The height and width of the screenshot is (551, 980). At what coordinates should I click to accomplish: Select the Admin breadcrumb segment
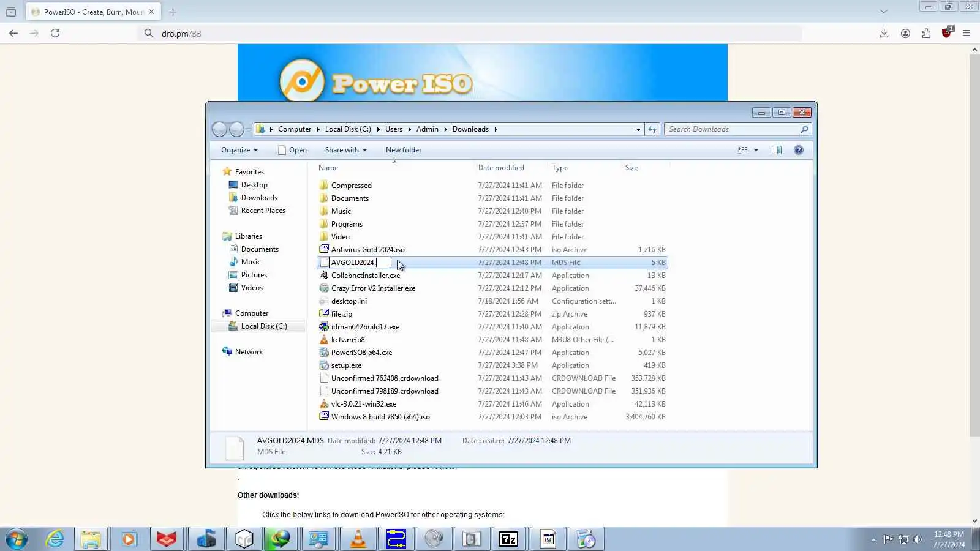428,129
